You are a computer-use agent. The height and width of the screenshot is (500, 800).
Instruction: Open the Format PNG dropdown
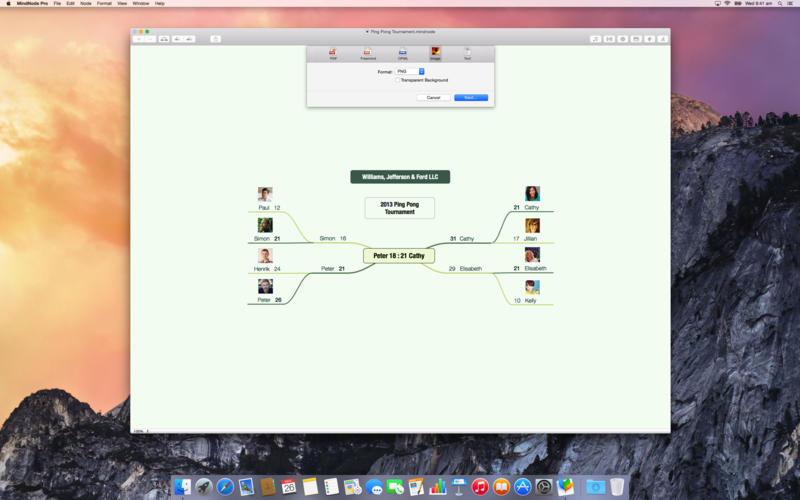pos(411,71)
